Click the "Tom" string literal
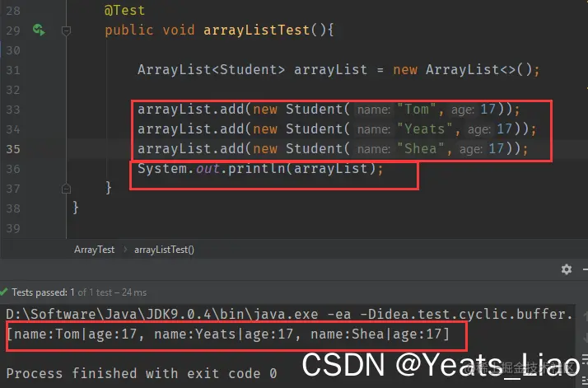 pos(416,110)
